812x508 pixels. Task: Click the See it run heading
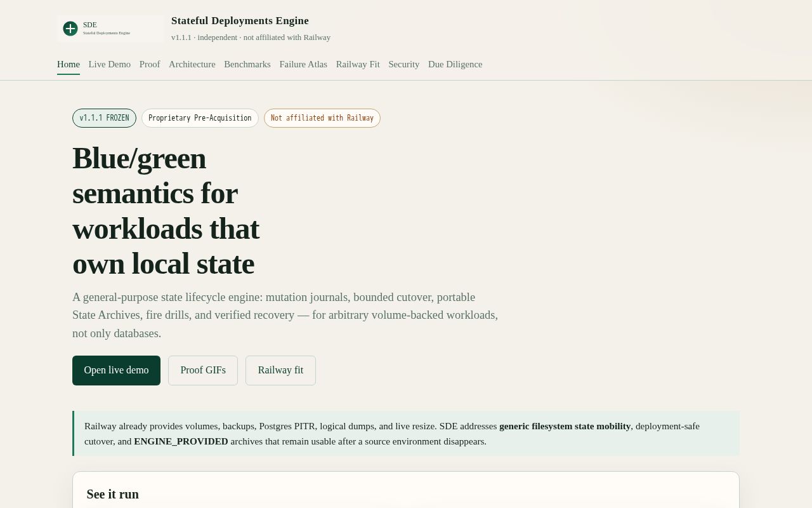click(x=113, y=494)
